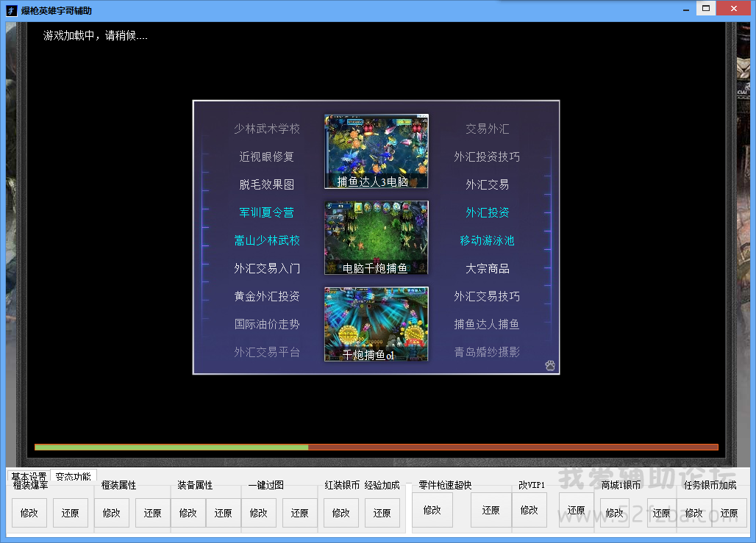Screen dimensions: 756x543
Task: Click 还原 under 商城1银币
Action: [662, 513]
